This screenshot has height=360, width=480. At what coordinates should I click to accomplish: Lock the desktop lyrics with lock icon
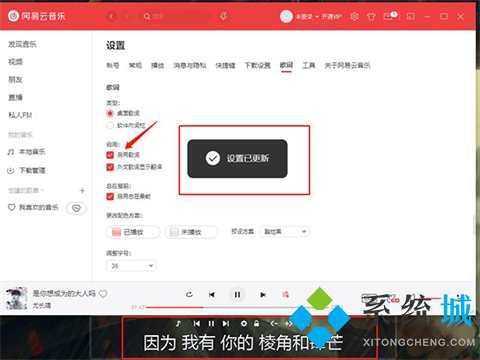[256, 323]
